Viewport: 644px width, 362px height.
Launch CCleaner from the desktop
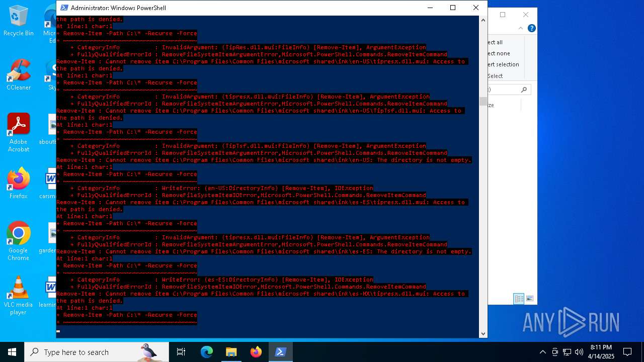click(x=18, y=75)
